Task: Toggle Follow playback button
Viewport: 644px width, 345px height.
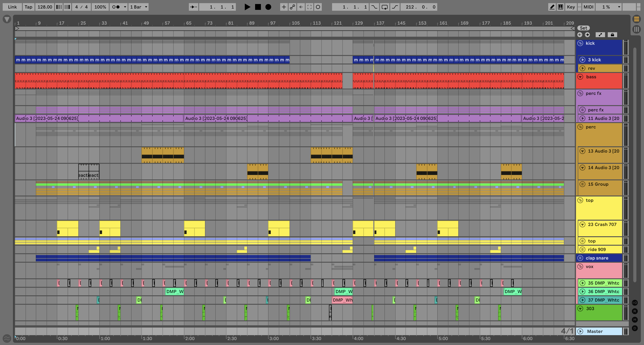Action: [193, 7]
